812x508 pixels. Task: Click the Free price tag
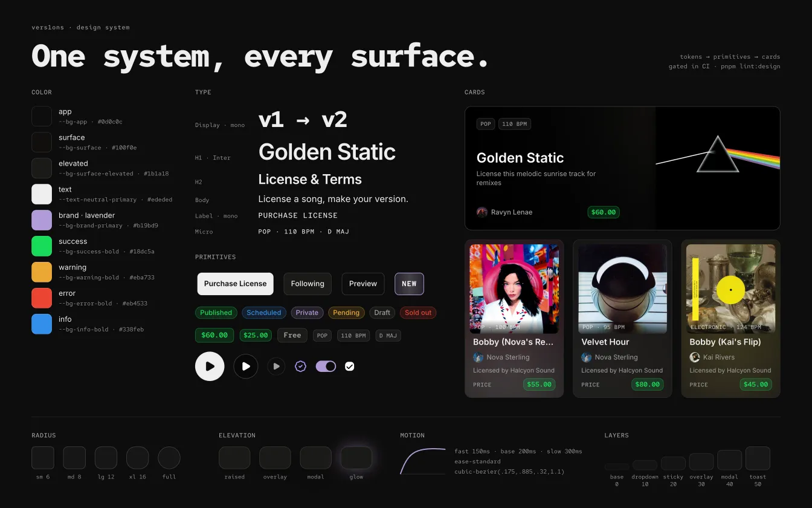tap(292, 335)
